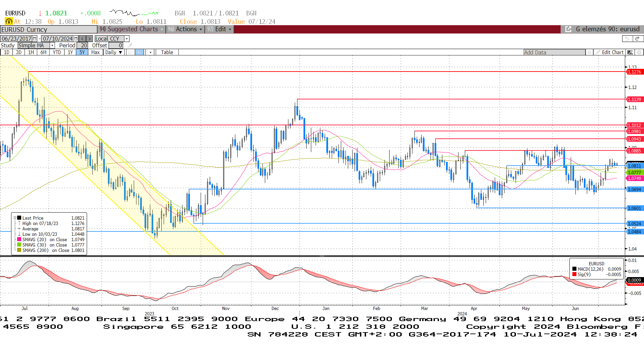Open chart settings gear icon
The image size is (644, 353).
(639, 52)
